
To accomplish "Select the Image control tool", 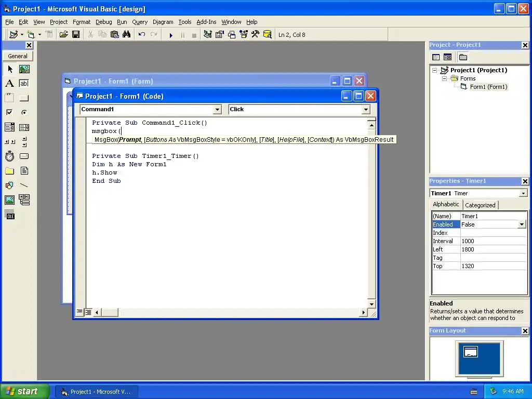I will [x=9, y=200].
